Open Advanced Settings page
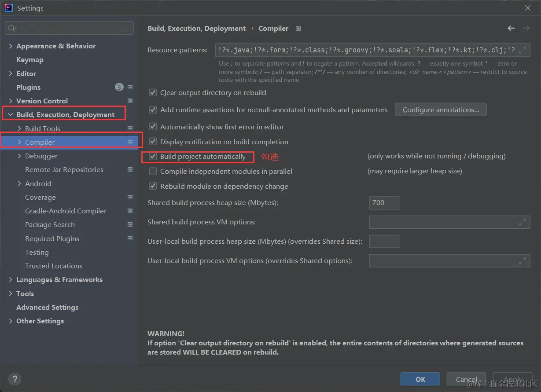Image resolution: width=541 pixels, height=392 pixels. (x=48, y=307)
